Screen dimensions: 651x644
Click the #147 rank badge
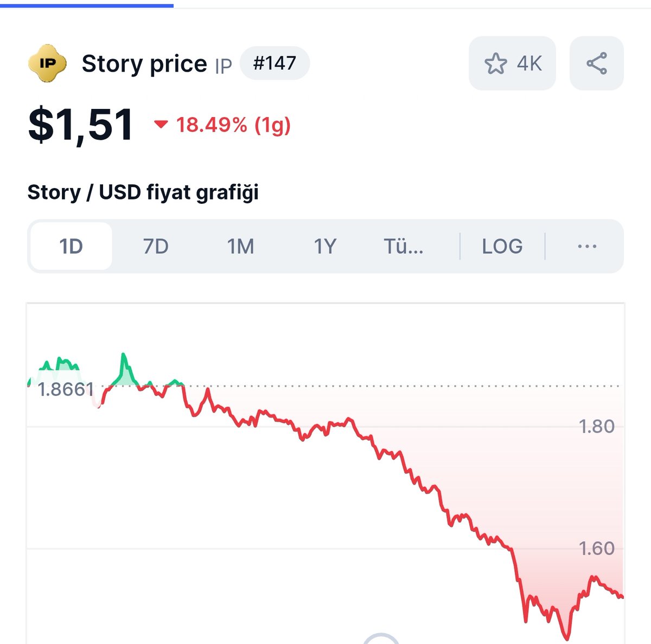275,63
